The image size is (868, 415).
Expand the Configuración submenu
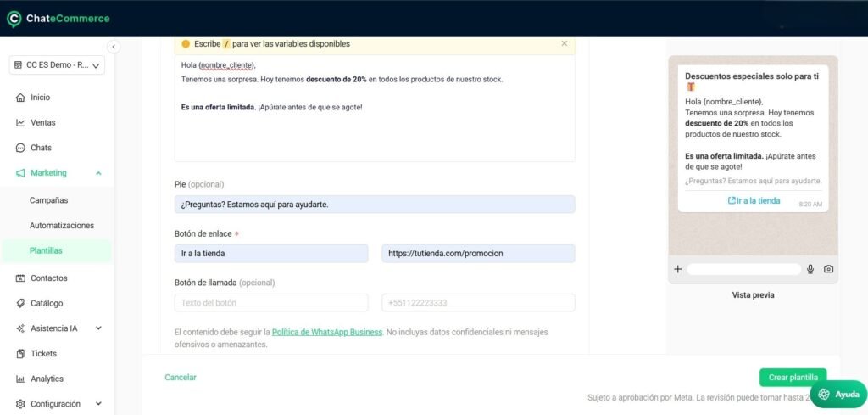[98, 404]
